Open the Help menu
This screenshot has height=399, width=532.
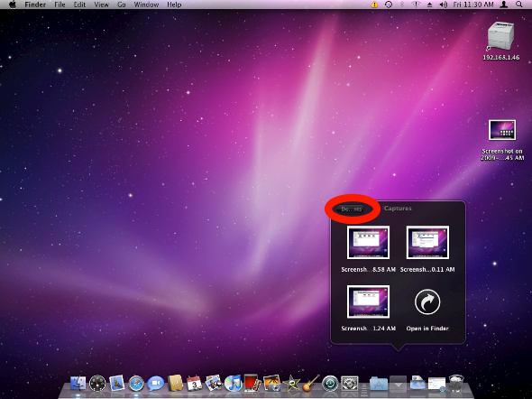point(174,5)
